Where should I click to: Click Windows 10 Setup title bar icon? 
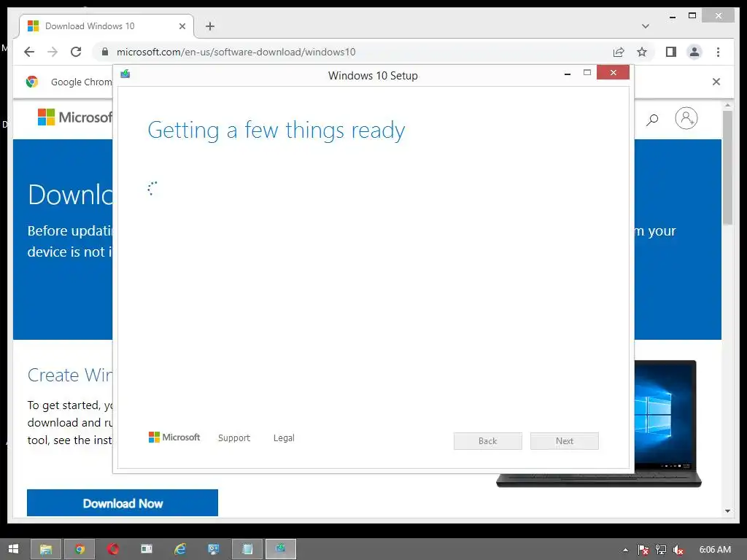125,74
